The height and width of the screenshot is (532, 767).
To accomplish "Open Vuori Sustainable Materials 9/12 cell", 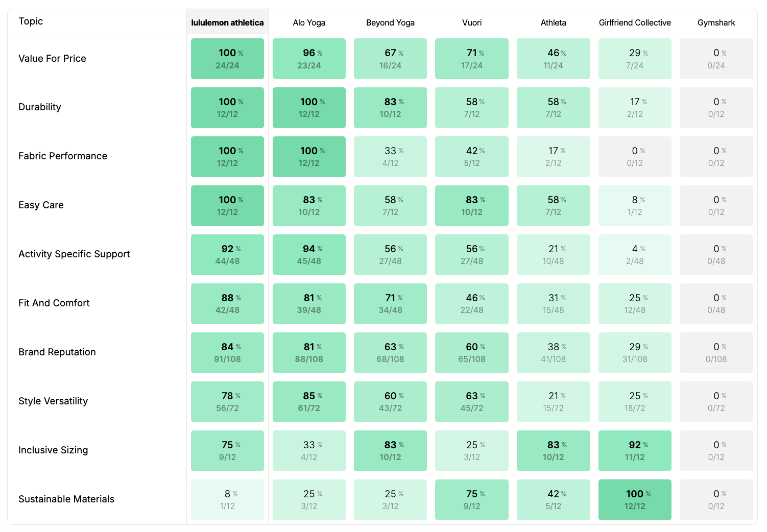I will (472, 500).
